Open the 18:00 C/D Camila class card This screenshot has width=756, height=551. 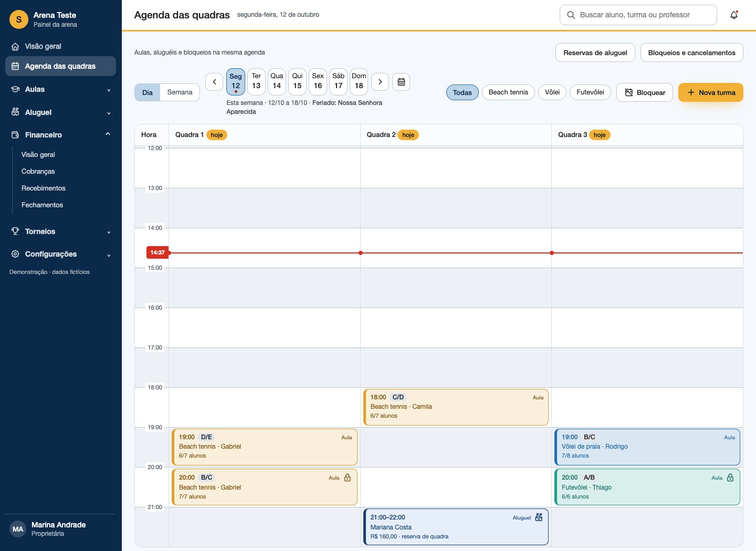[x=456, y=407]
